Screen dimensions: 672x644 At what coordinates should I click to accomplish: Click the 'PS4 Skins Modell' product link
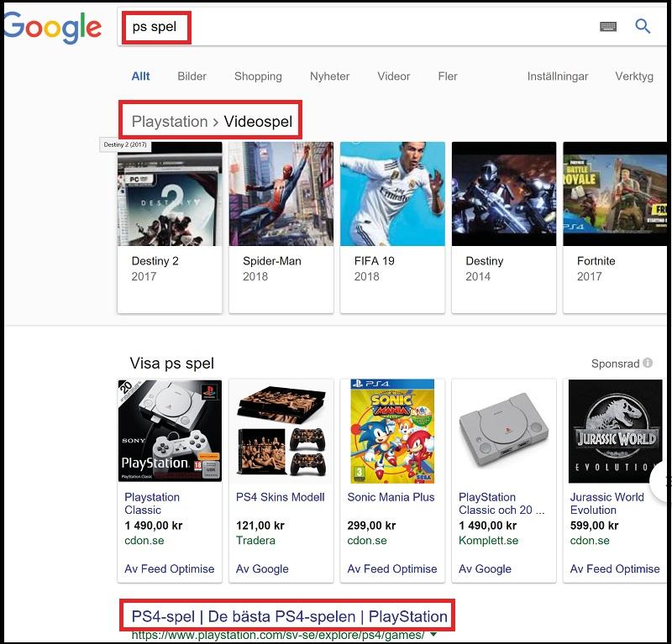click(280, 497)
